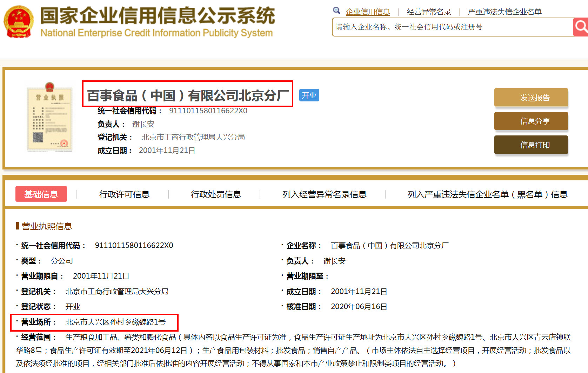This screenshot has height=373, width=588.
Task: Click the 发送报告 button
Action: 531,98
